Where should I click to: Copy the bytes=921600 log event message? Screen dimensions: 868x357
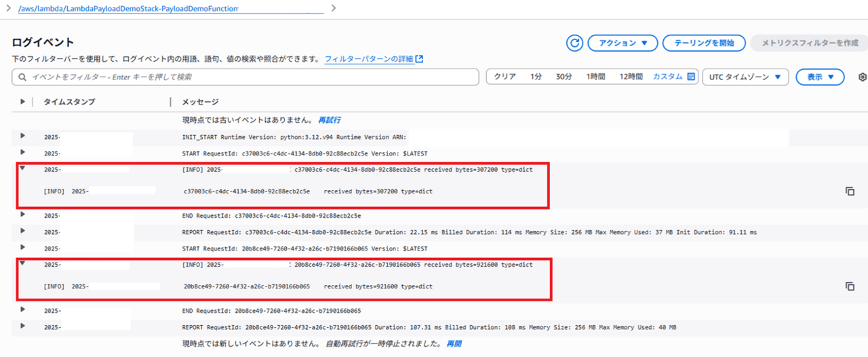pyautogui.click(x=850, y=286)
